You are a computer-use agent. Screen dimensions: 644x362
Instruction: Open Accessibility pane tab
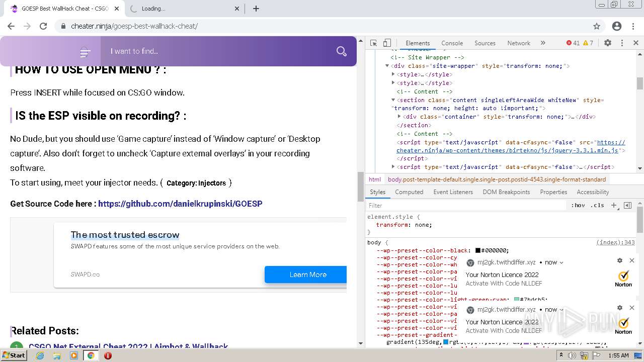coord(593,192)
